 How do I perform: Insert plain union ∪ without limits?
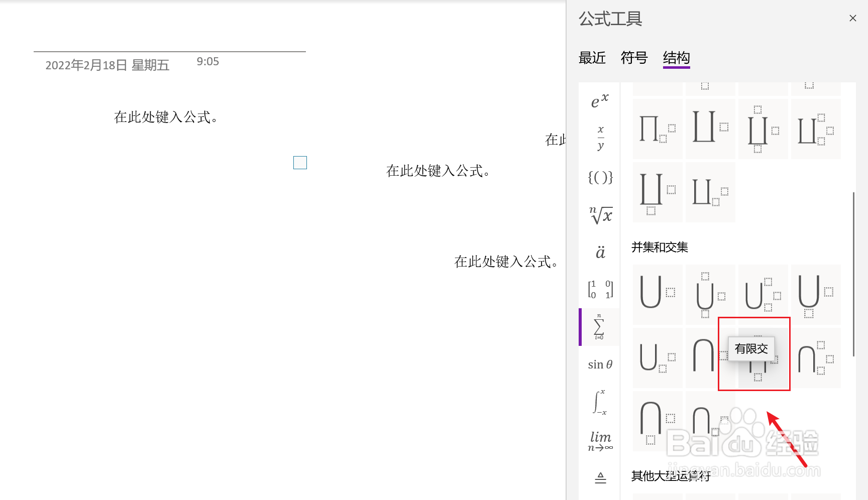[658, 295]
